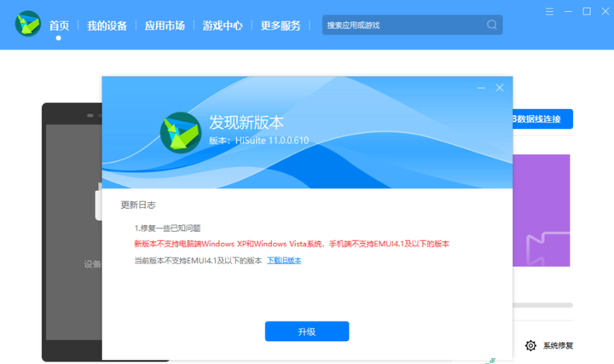Click the 升级 upgrade button
The width and height of the screenshot is (614, 364).
coord(306,331)
